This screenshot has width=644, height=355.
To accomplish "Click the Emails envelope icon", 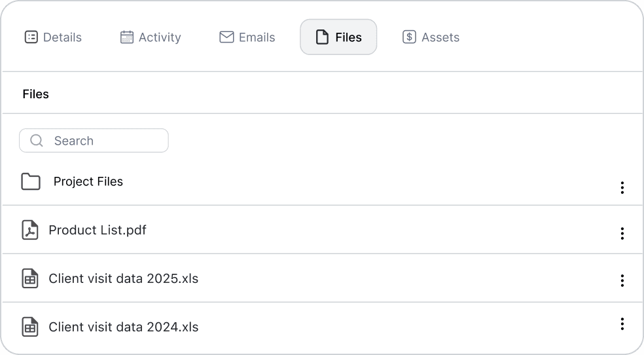I will coord(226,37).
